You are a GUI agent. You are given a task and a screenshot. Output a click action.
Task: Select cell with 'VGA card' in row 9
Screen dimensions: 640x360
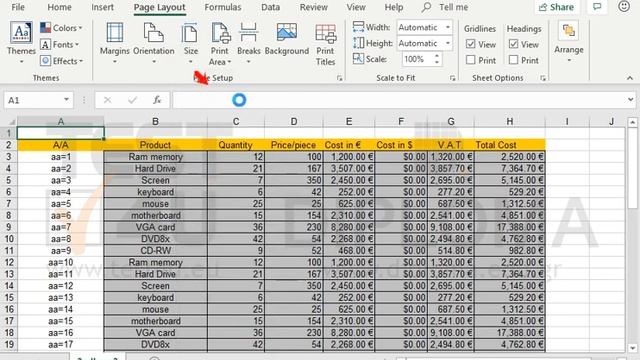click(x=155, y=227)
